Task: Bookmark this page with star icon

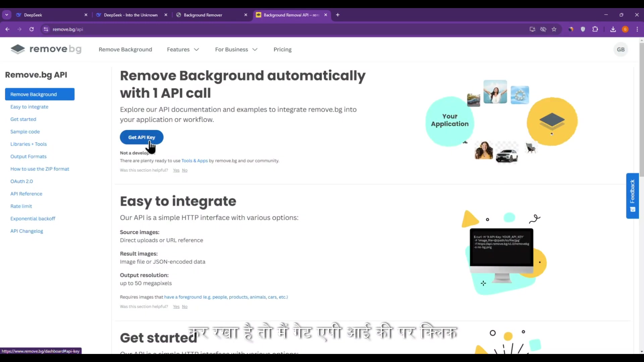Action: pos(554,29)
